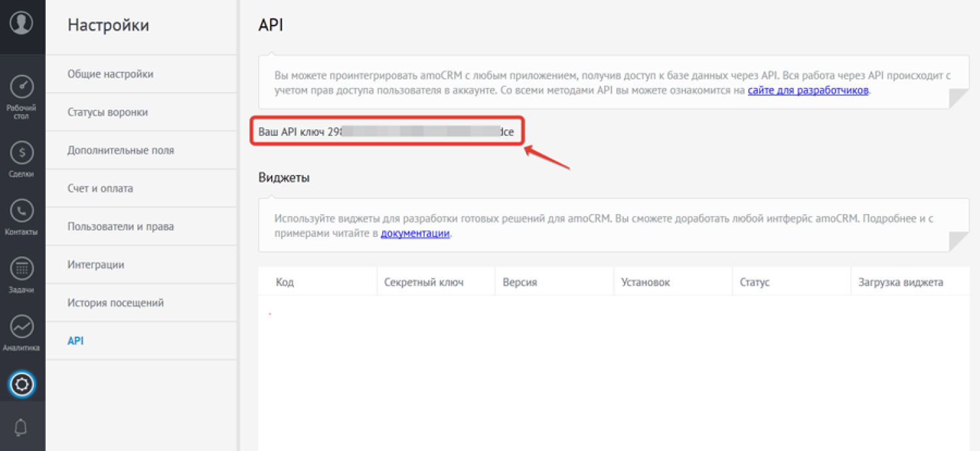The width and height of the screenshot is (980, 451).
Task: Select the API settings item
Action: click(x=76, y=341)
